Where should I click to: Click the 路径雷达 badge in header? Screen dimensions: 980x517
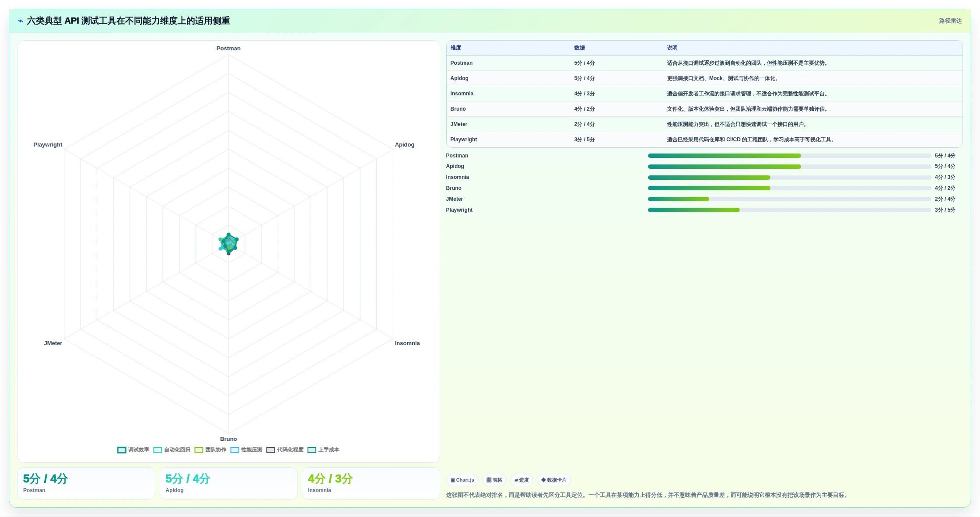click(950, 21)
